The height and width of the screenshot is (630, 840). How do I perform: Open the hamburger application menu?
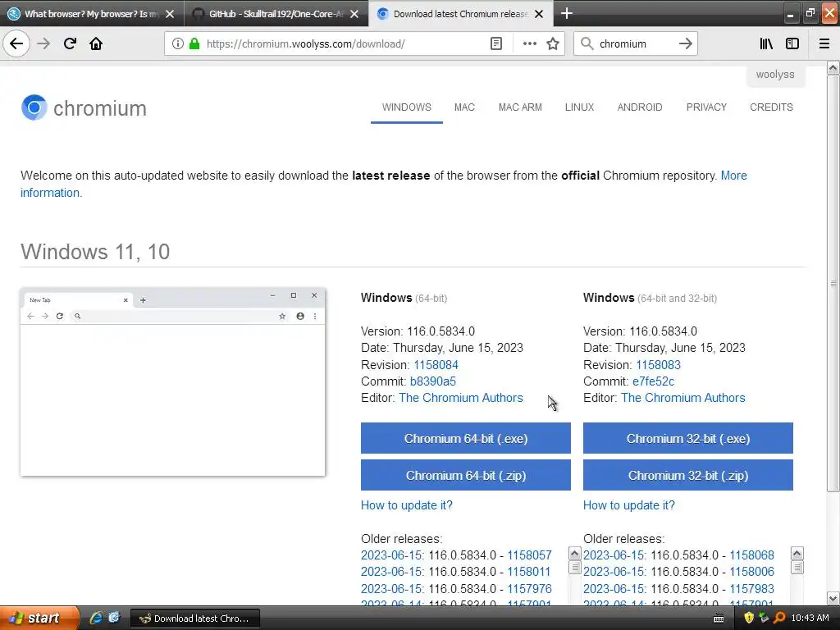(824, 43)
